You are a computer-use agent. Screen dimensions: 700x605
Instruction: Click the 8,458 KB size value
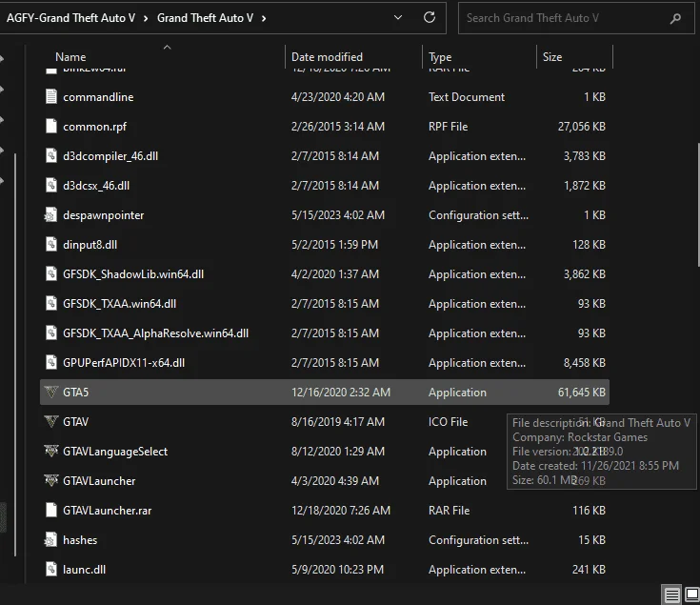pyautogui.click(x=585, y=363)
